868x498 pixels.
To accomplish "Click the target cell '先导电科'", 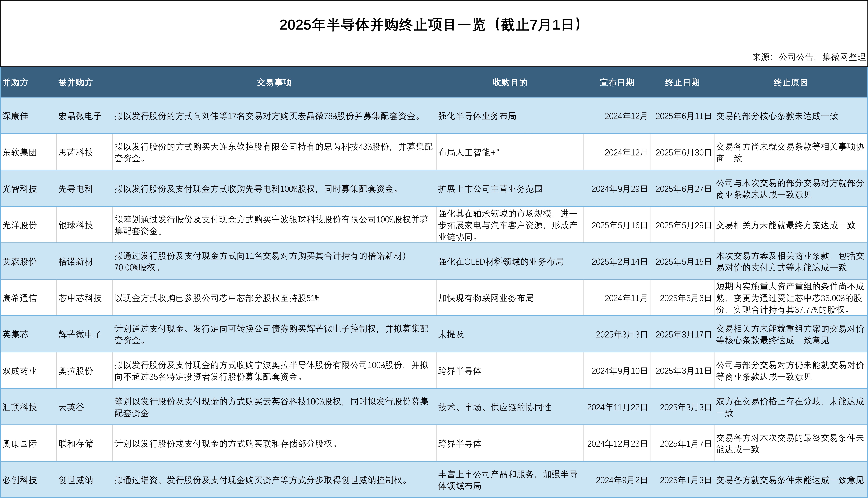I will tap(76, 189).
